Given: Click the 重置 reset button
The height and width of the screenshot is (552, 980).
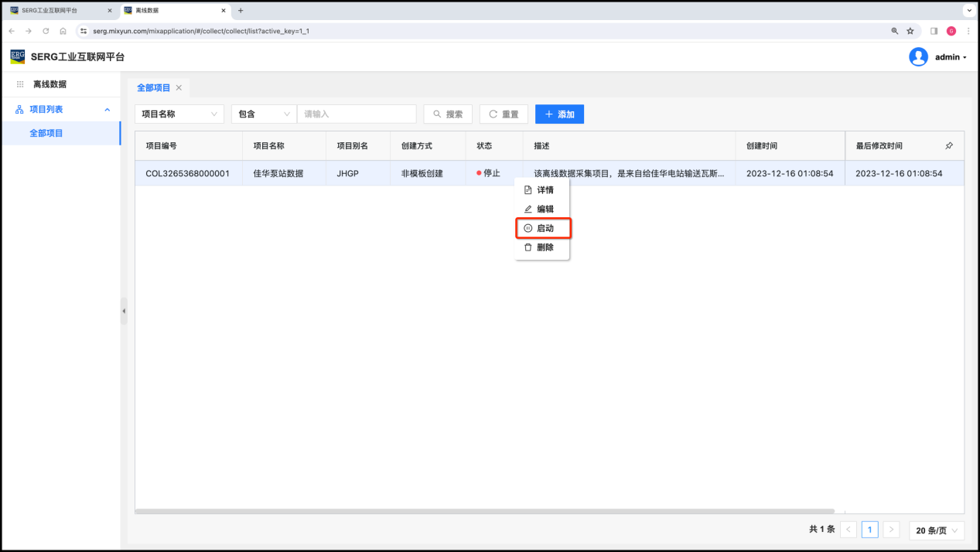Looking at the screenshot, I should (x=504, y=114).
